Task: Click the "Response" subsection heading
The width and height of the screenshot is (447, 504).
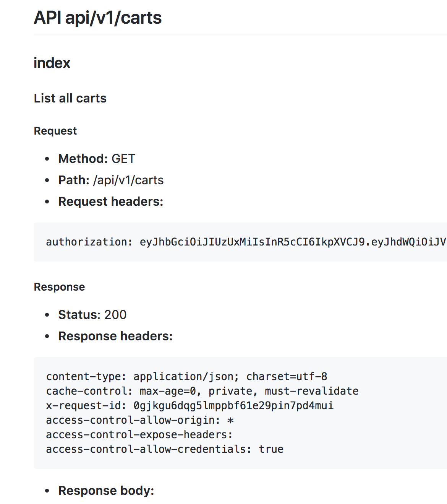Action: (x=59, y=286)
